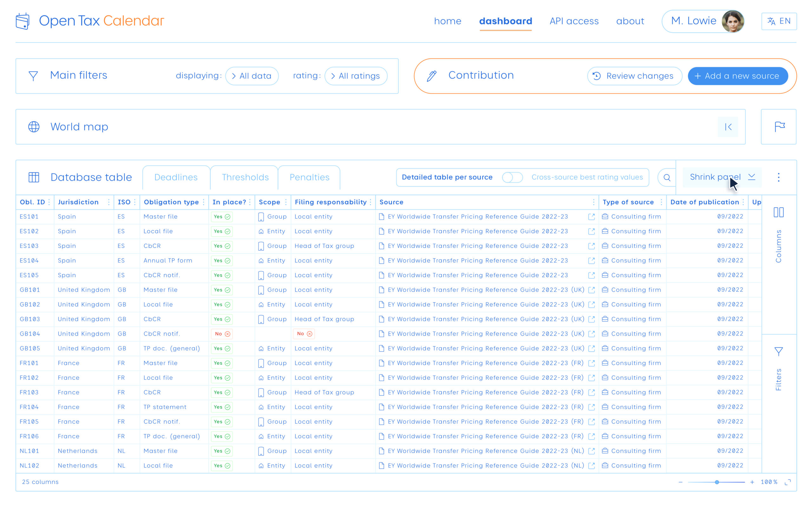This screenshot has height=507, width=812.
Task: Switch interface language via EN icon
Action: pos(779,21)
